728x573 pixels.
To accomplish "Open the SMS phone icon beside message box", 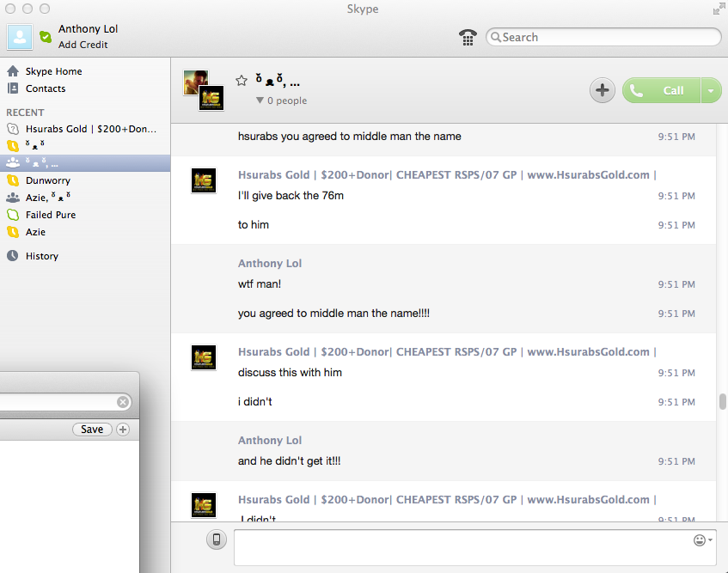I will (x=217, y=539).
